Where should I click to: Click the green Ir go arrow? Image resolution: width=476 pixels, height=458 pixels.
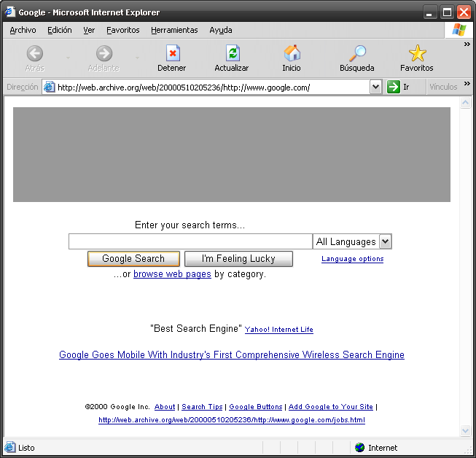click(394, 87)
